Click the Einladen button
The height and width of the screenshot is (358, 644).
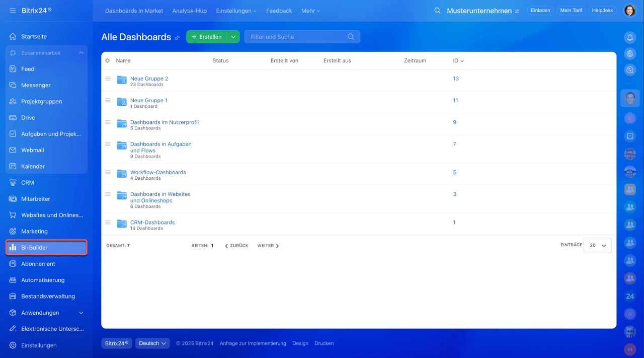[x=540, y=11]
